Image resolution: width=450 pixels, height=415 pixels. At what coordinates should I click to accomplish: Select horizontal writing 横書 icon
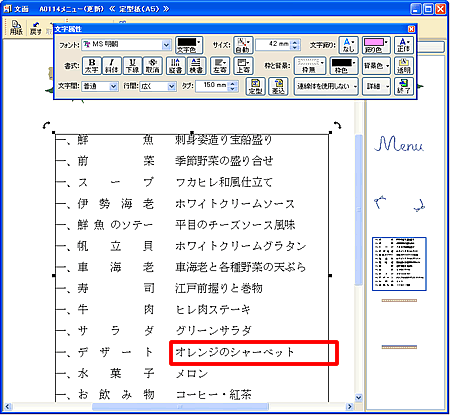[x=196, y=66]
